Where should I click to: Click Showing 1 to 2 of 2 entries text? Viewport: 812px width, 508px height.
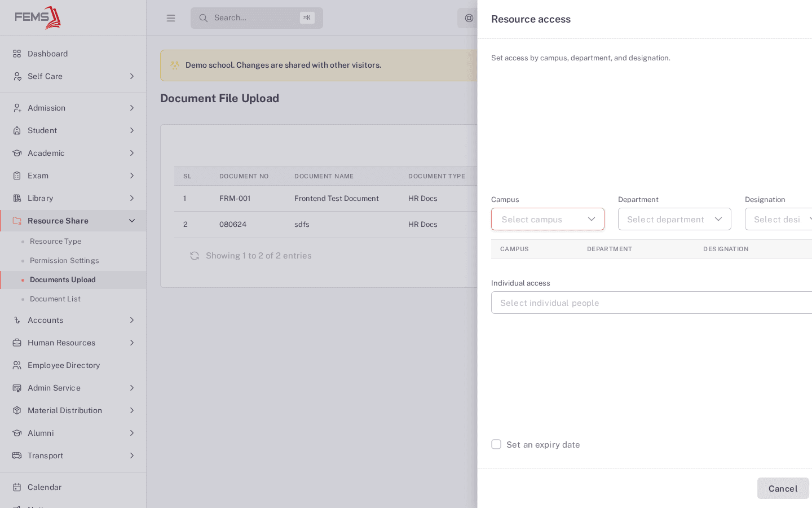[259, 256]
